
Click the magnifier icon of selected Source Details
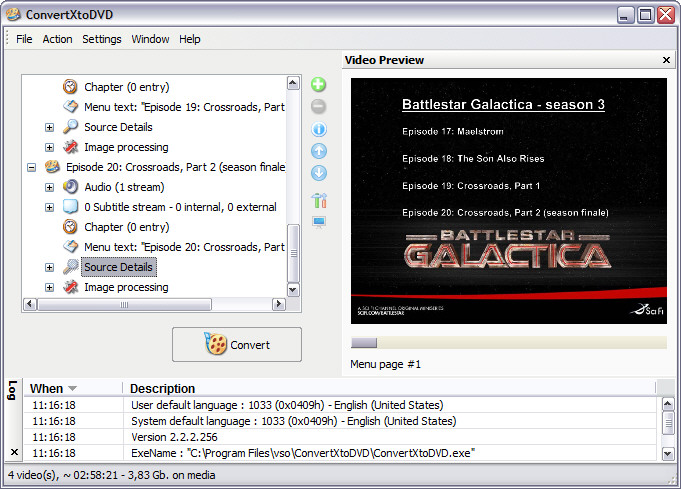[x=70, y=267]
